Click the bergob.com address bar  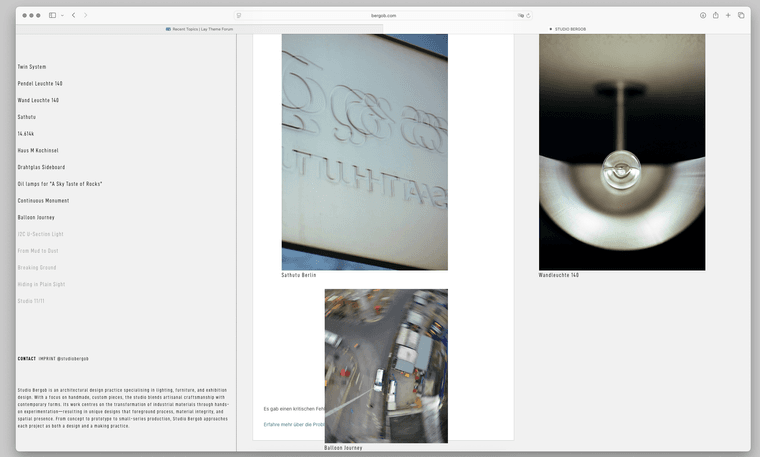pyautogui.click(x=384, y=16)
